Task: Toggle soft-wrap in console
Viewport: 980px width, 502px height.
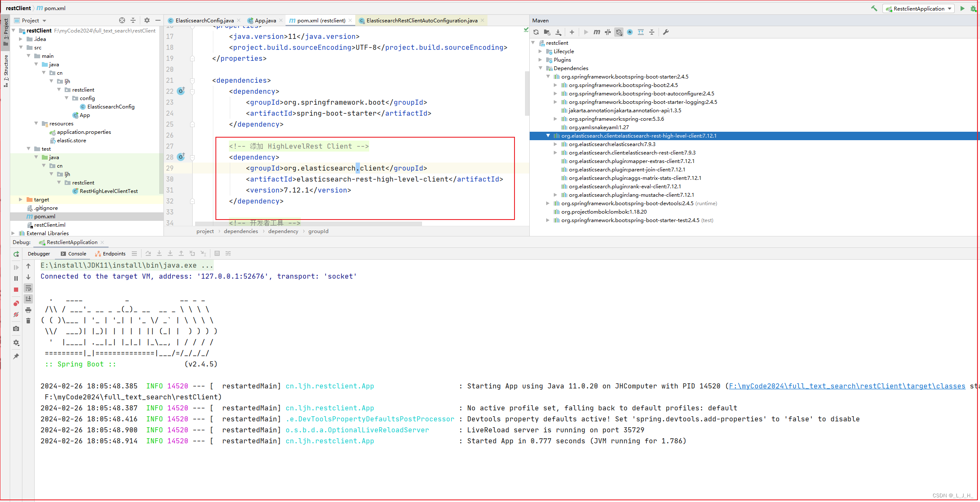Action: [x=28, y=288]
